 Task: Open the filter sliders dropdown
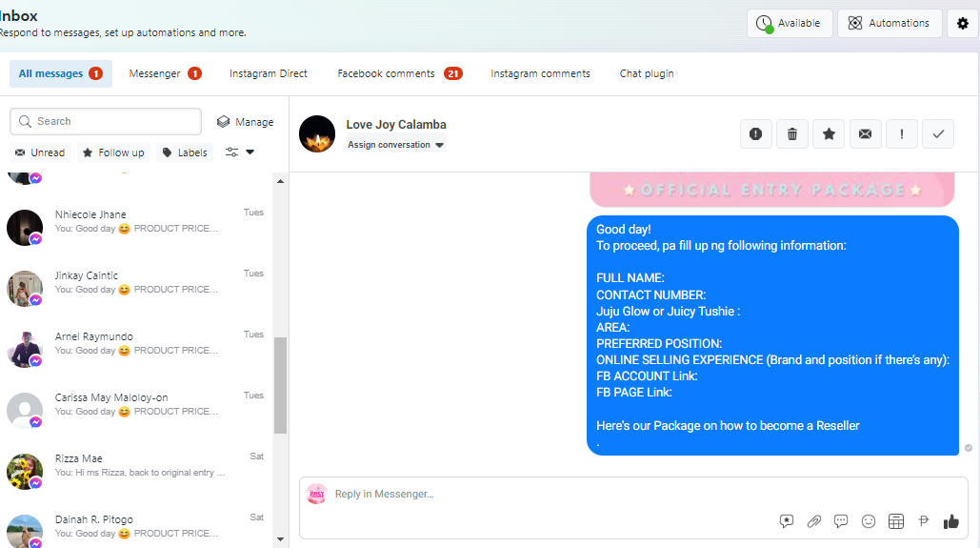(240, 152)
